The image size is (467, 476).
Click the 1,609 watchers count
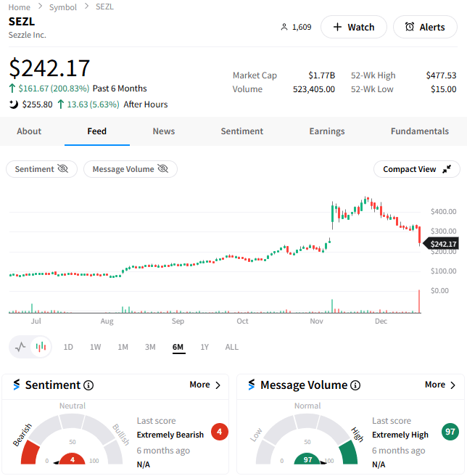pos(296,27)
